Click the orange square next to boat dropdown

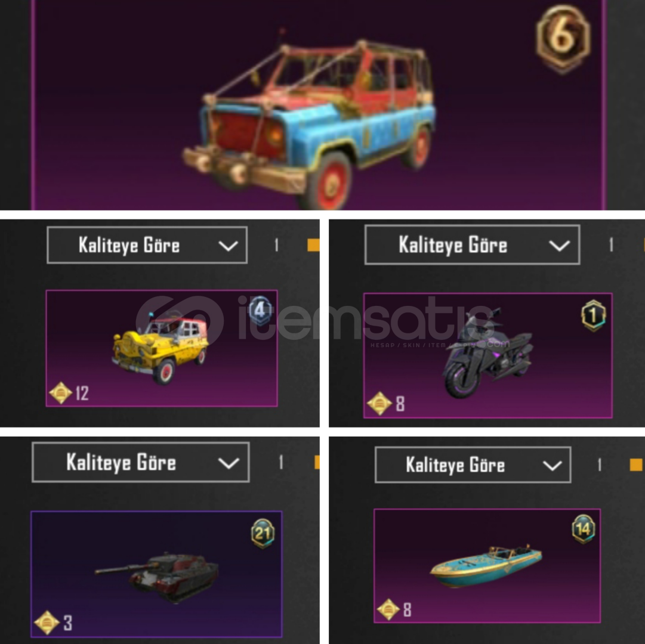click(x=636, y=465)
